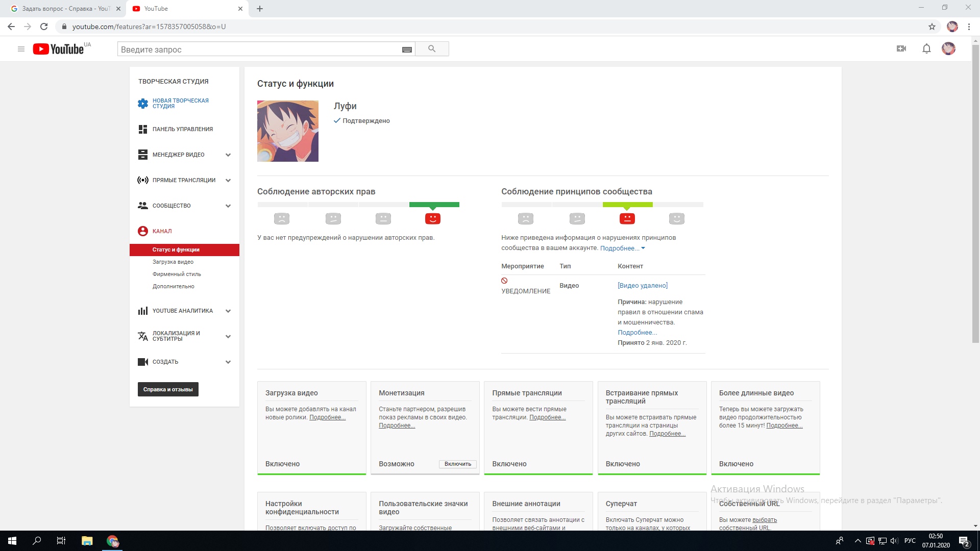The image size is (980, 551).
Task: Click the warning prohibition icon above УВЕДОМЛЕНИЕ
Action: pyautogui.click(x=504, y=281)
